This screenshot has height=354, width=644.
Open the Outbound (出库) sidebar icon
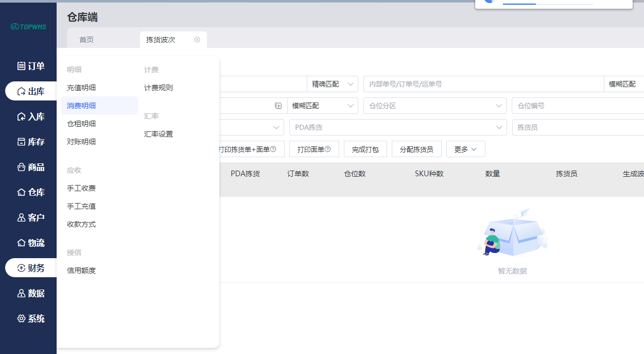click(21, 91)
